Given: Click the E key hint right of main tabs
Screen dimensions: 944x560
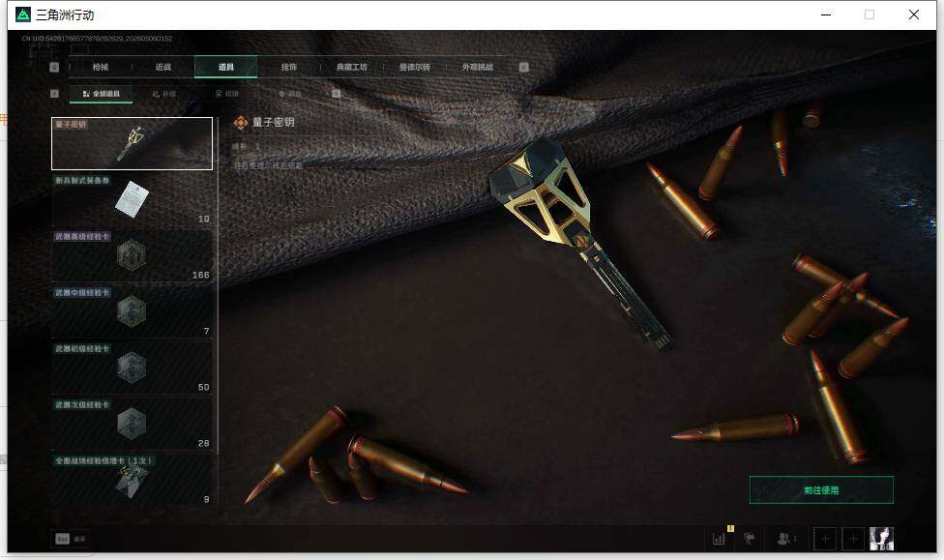Looking at the screenshot, I should 524,67.
